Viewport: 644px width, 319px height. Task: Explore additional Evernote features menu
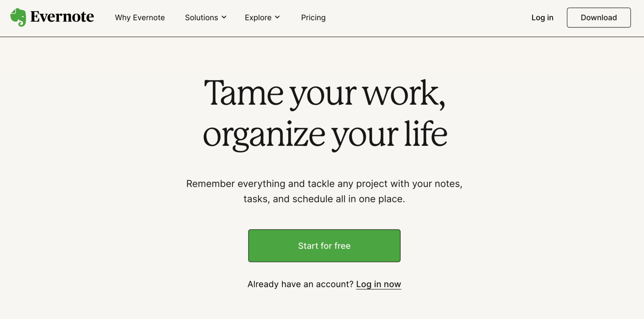(x=258, y=17)
